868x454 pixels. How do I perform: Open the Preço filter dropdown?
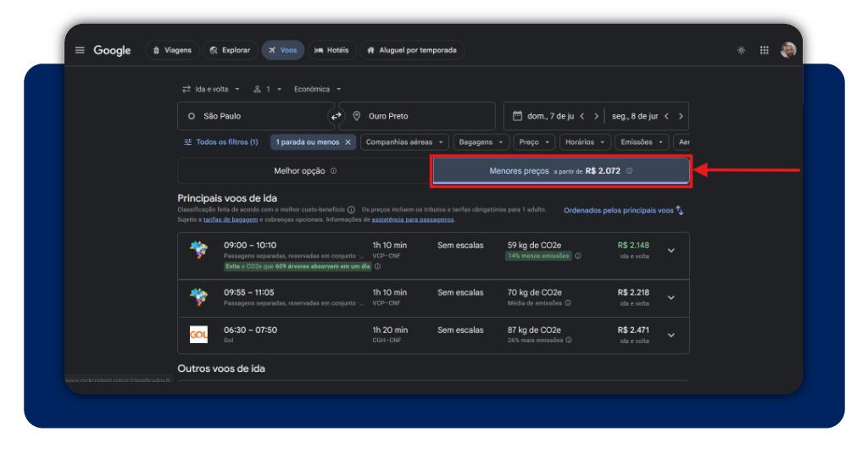click(x=534, y=142)
